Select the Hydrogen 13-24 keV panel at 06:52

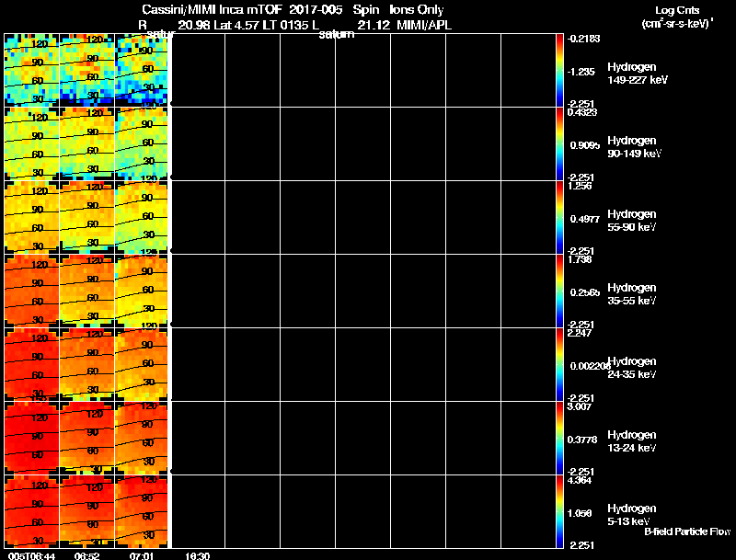tap(86, 438)
